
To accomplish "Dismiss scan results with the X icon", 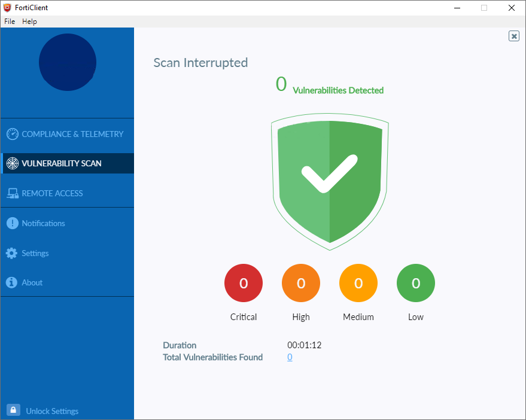I will pyautogui.click(x=513, y=36).
